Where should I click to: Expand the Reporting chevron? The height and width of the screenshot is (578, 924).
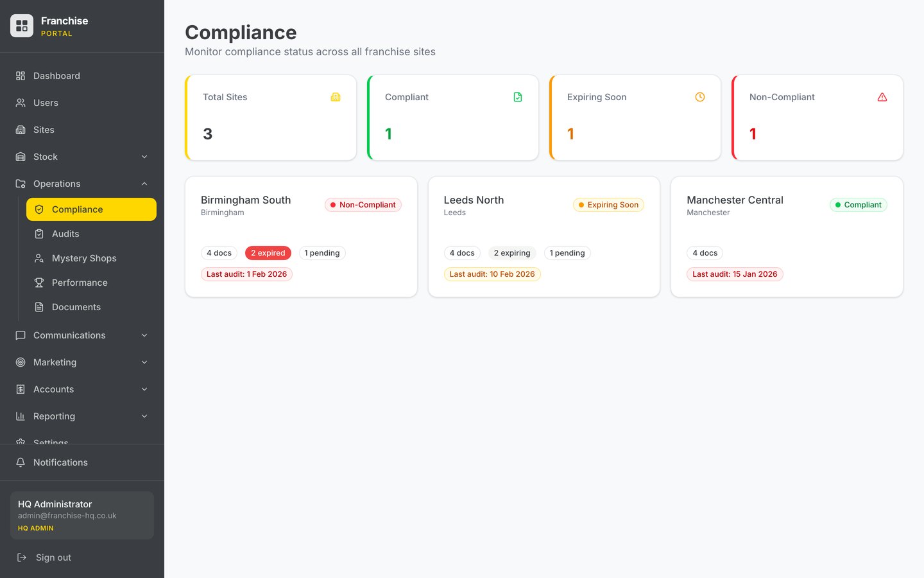tap(144, 416)
